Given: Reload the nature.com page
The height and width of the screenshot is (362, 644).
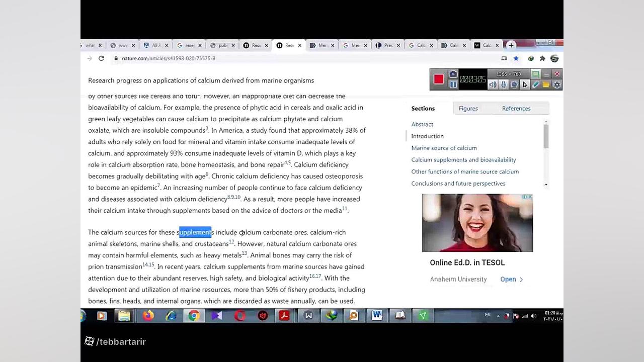Looking at the screenshot, I should pos(101,58).
